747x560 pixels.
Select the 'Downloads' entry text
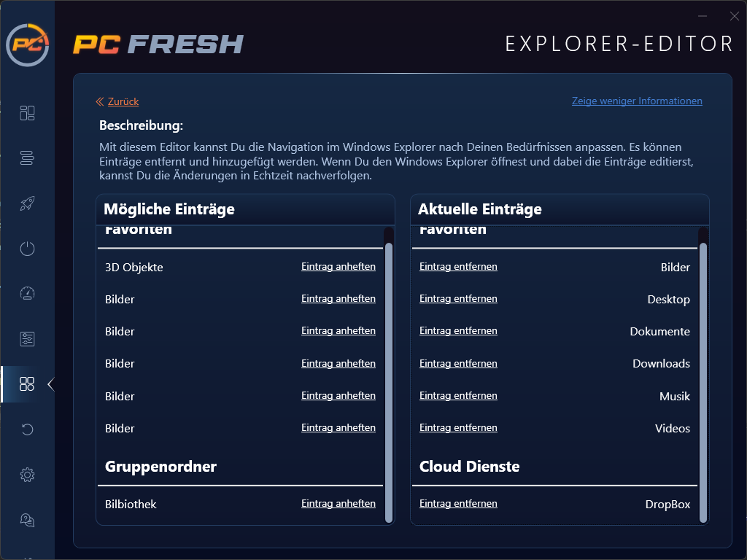[661, 364]
